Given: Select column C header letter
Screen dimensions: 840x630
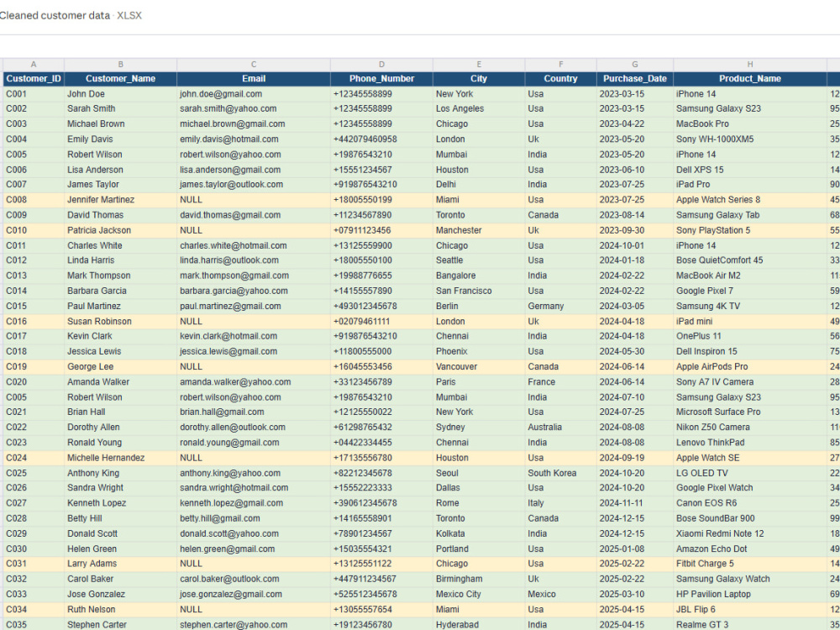Looking at the screenshot, I should [x=254, y=65].
